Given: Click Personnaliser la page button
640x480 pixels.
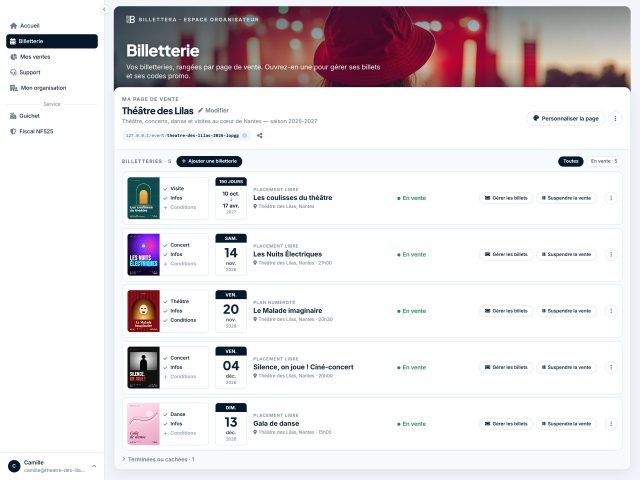Looking at the screenshot, I should pos(566,118).
